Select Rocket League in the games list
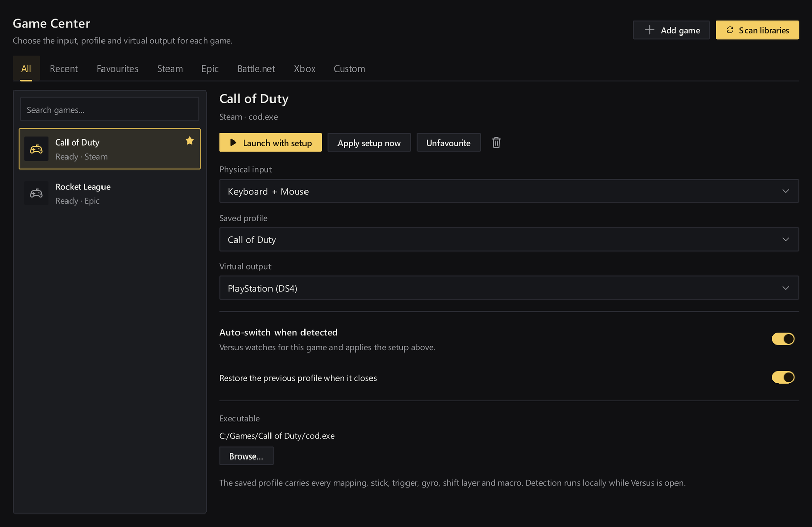Image resolution: width=812 pixels, height=527 pixels. [110, 193]
